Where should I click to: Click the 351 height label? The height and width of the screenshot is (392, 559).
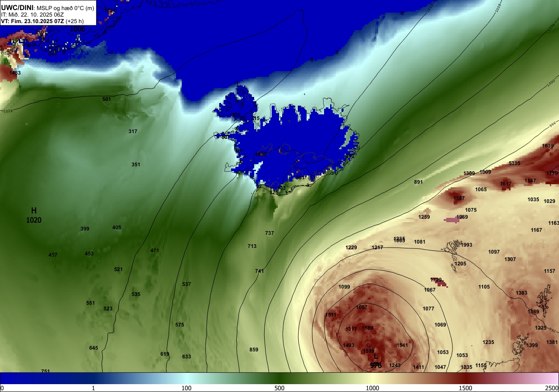pyautogui.click(x=136, y=165)
